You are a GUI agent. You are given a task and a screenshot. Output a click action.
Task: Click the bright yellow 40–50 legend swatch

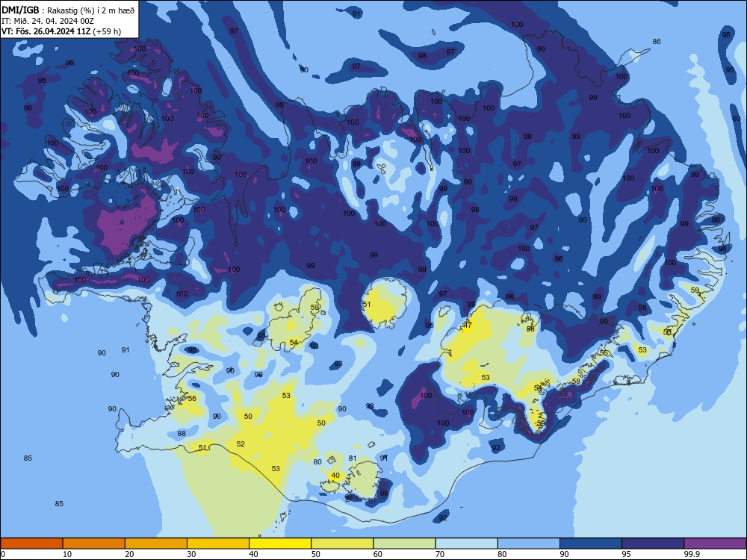click(280, 544)
